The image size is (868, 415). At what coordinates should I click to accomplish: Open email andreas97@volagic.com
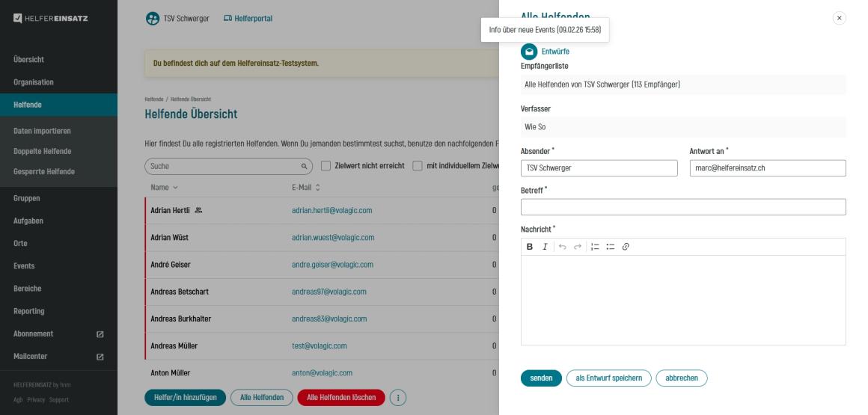click(329, 292)
